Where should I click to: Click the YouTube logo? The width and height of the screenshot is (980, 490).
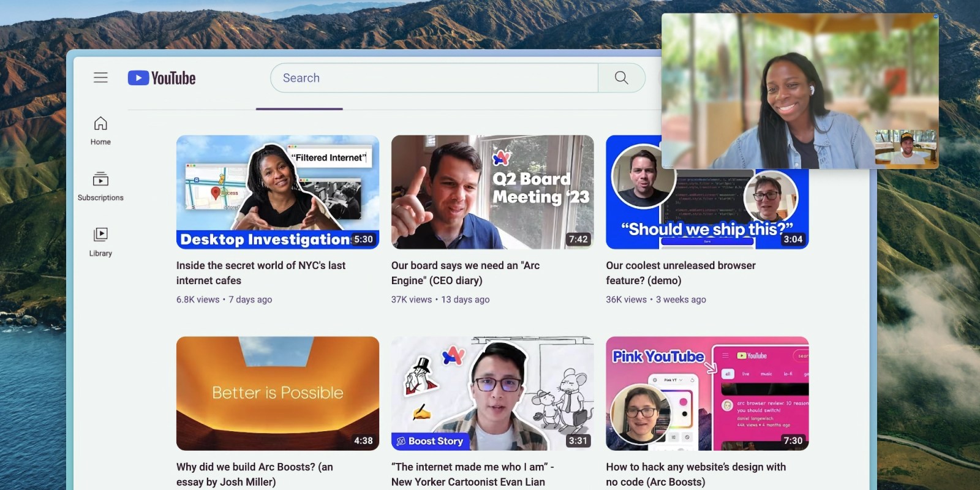pos(162,78)
